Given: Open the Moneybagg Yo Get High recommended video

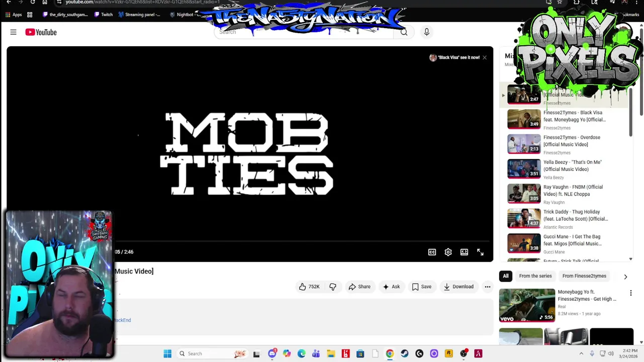Looking at the screenshot, I should [587, 295].
